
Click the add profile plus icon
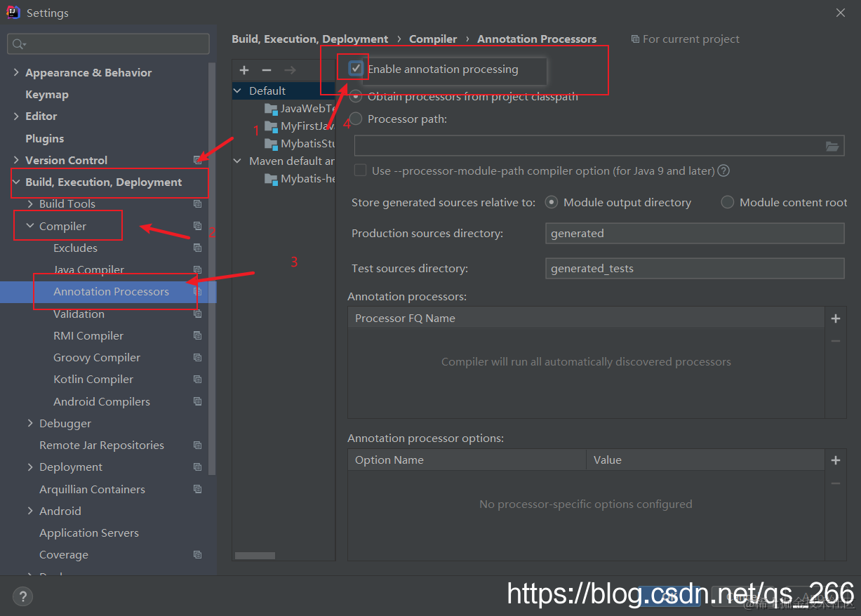point(244,70)
